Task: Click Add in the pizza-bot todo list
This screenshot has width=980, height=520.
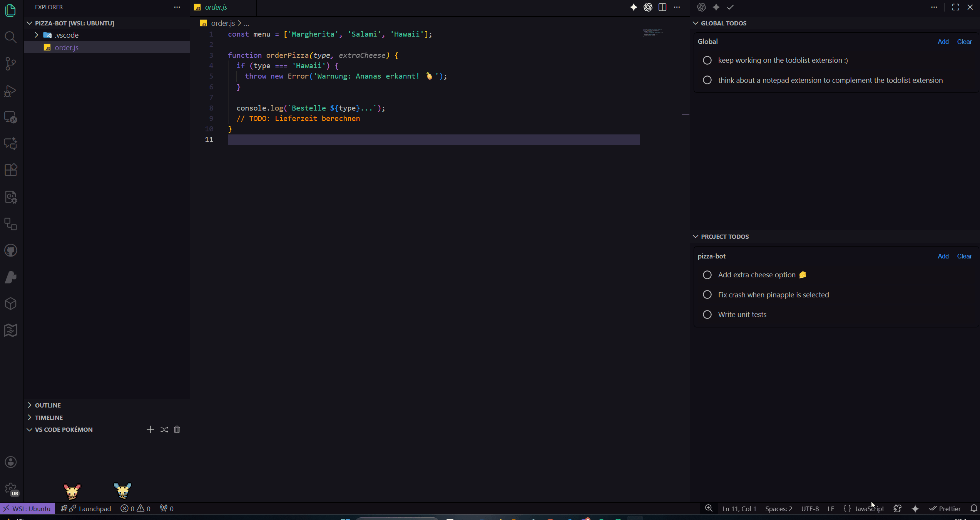Action: click(943, 256)
